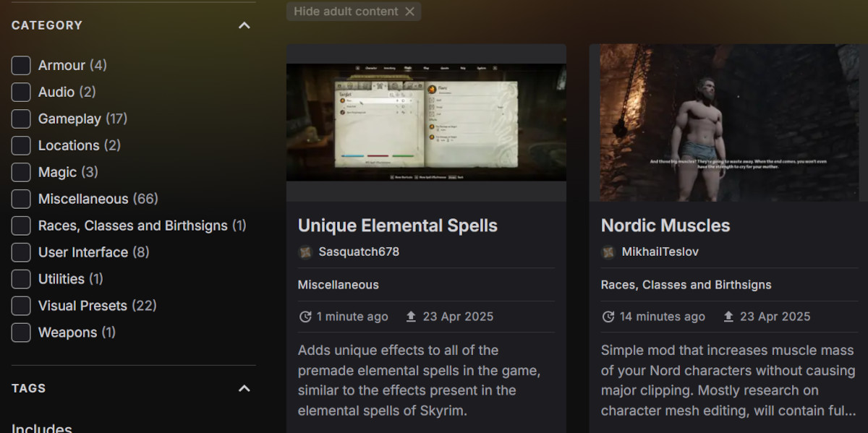Image resolution: width=868 pixels, height=433 pixels.
Task: Check the Visual Presets category checkbox
Action: pyautogui.click(x=21, y=306)
